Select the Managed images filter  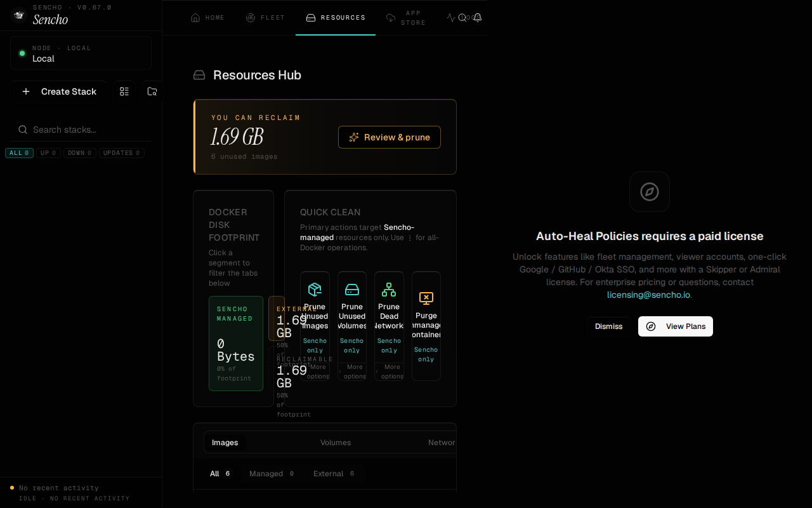point(272,474)
